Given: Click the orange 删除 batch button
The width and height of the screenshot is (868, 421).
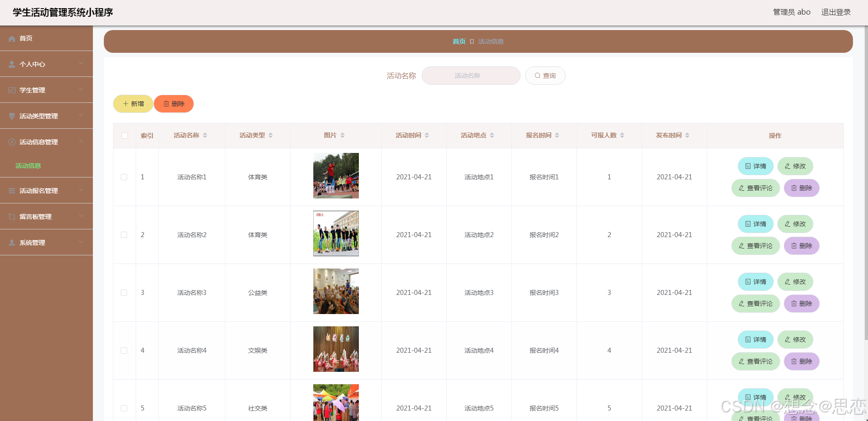Looking at the screenshot, I should [174, 104].
